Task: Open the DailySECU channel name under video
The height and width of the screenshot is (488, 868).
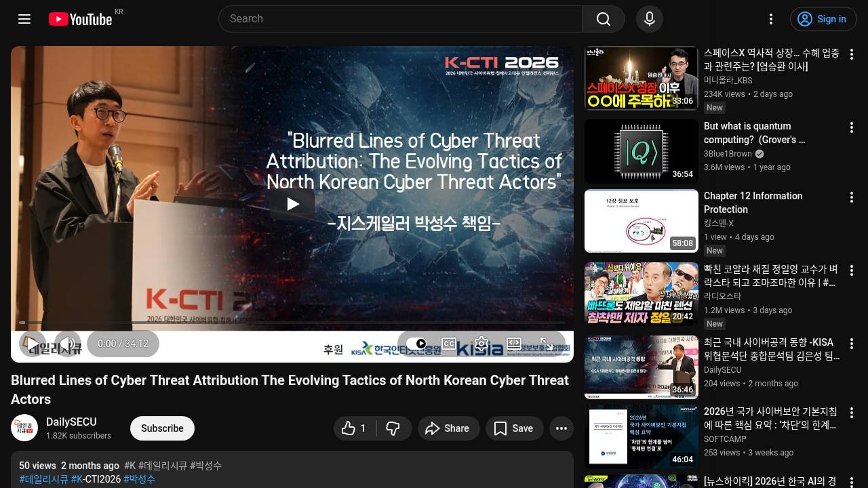Action: [71, 422]
